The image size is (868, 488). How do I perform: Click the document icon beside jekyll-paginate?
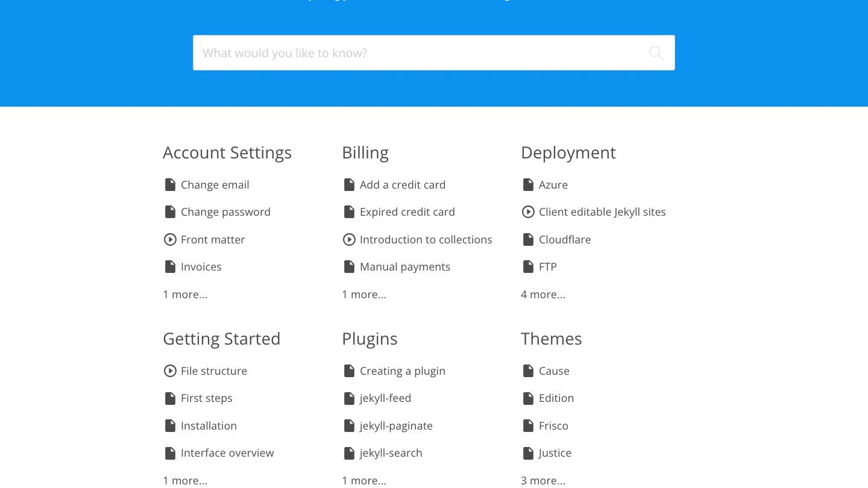349,426
